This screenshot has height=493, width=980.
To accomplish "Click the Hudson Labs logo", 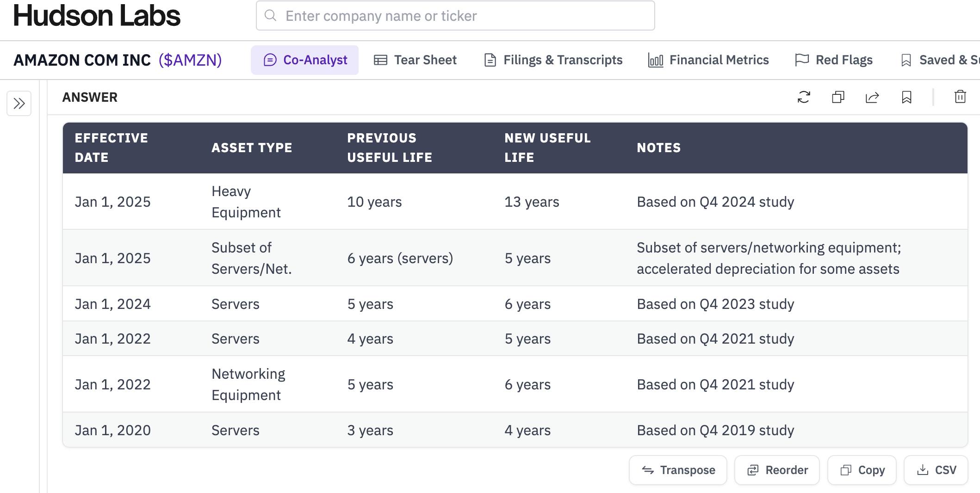I will (97, 16).
